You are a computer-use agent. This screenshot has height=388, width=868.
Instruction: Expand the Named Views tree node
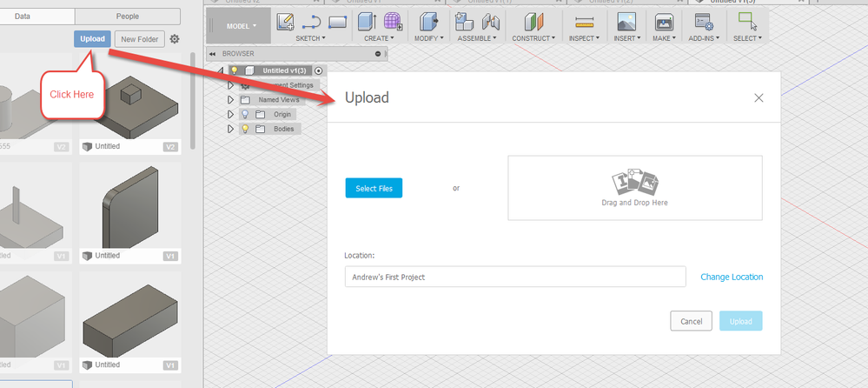(231, 100)
